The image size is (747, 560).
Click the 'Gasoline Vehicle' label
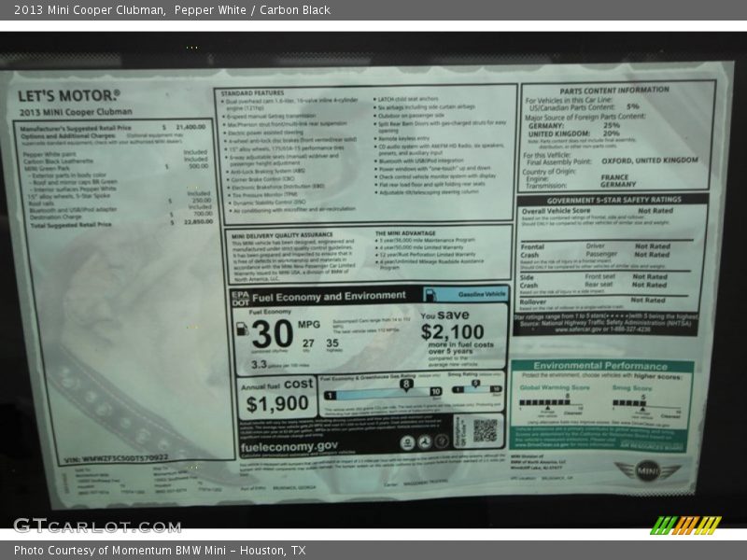tap(482, 294)
